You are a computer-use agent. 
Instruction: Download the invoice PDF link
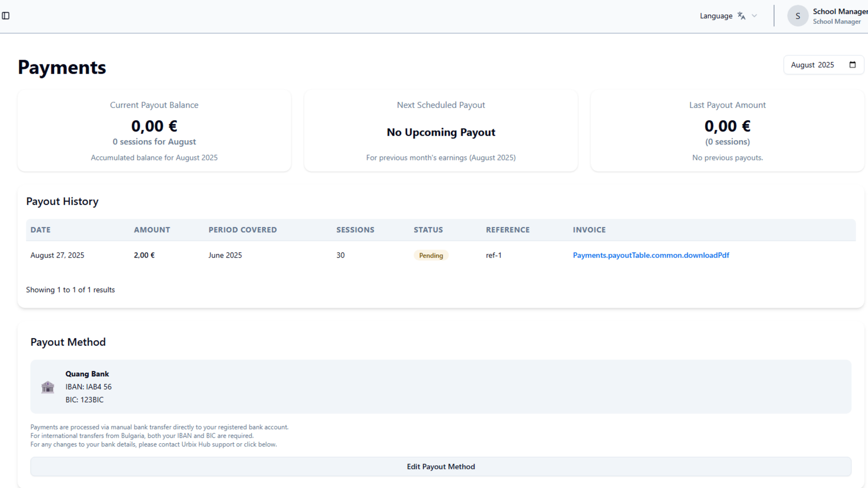[651, 255]
